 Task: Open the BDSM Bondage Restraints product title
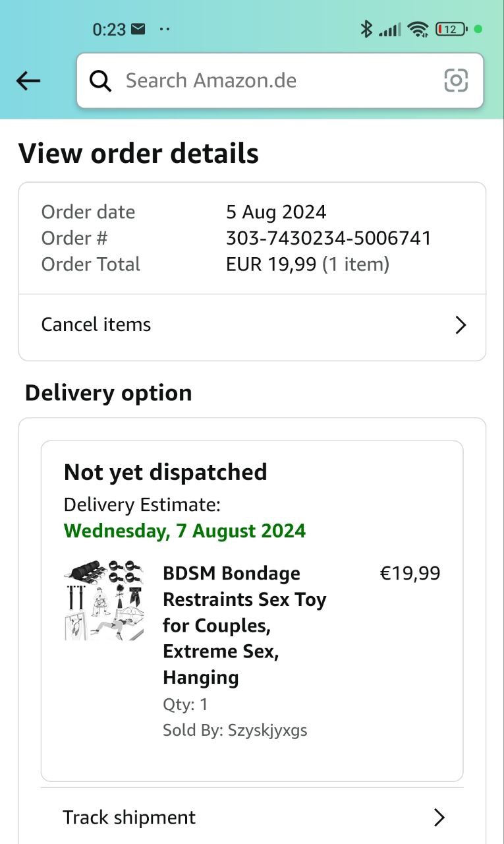(245, 625)
